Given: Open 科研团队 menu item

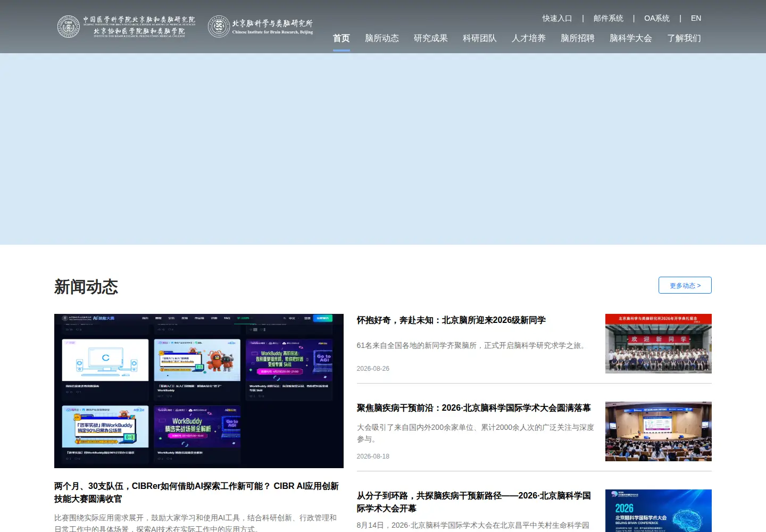Looking at the screenshot, I should click(480, 38).
